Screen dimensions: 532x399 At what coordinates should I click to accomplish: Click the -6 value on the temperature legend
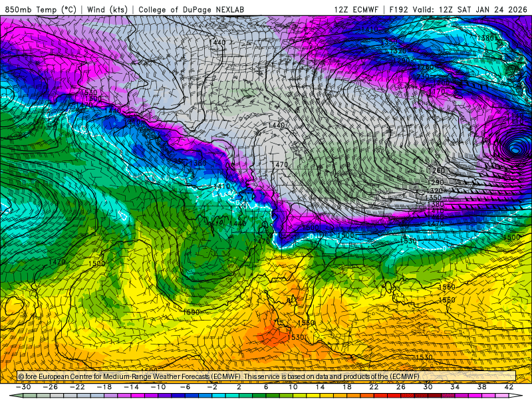tap(186, 387)
